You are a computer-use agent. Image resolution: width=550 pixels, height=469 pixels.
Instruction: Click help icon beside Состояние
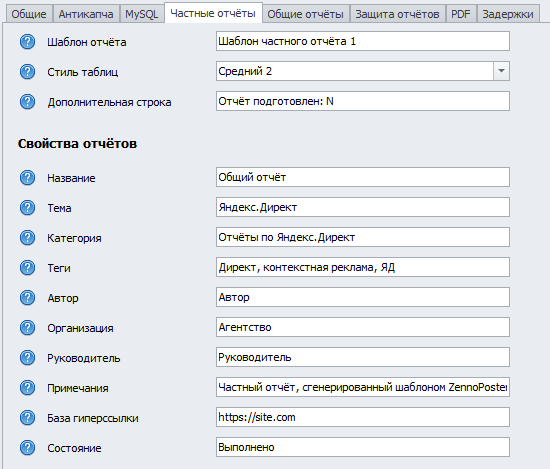[x=27, y=448]
